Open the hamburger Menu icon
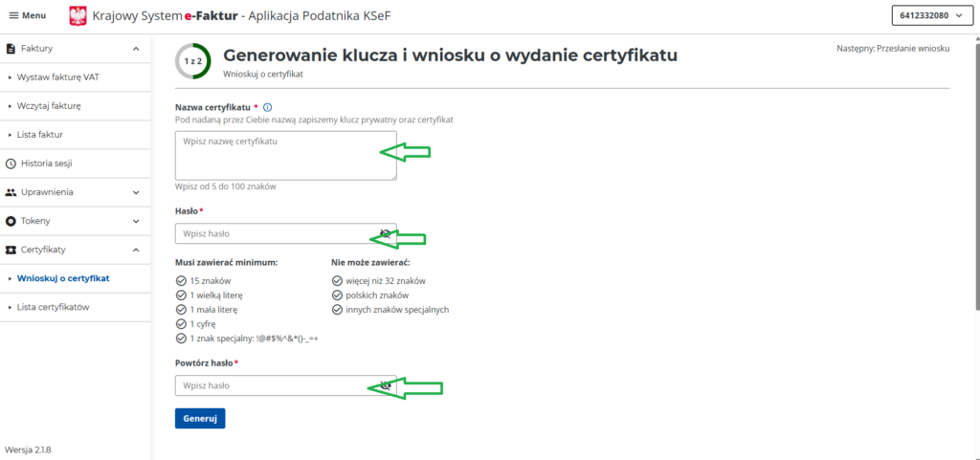The height and width of the screenshot is (460, 980). (x=13, y=15)
